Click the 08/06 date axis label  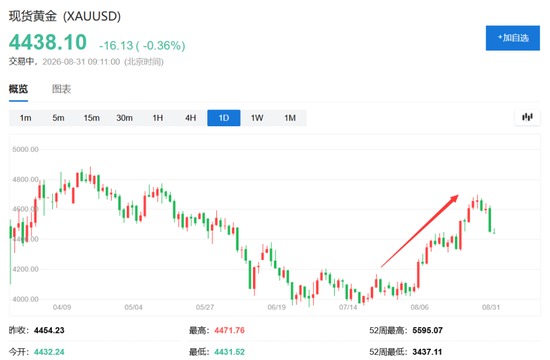420,307
